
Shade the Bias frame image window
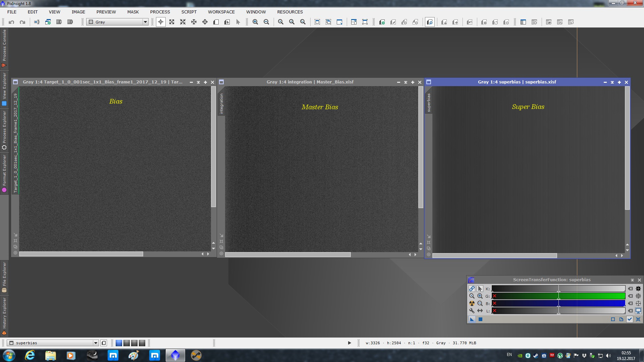click(x=198, y=82)
